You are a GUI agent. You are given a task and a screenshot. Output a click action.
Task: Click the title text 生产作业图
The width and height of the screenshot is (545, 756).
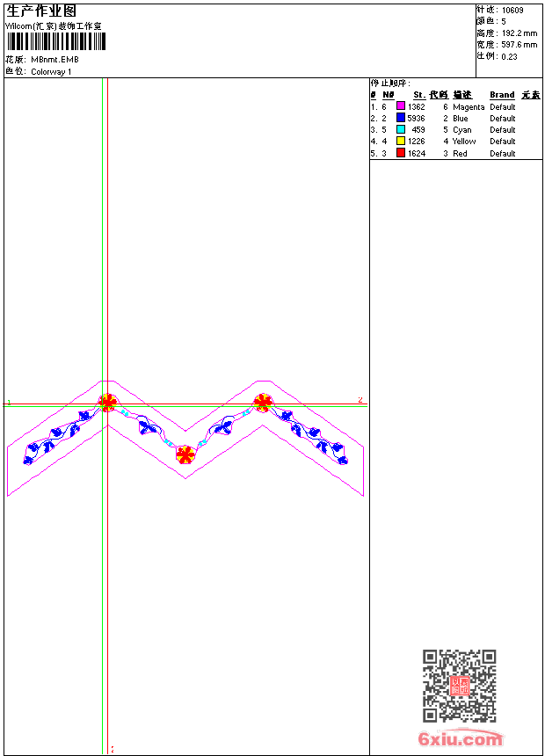point(41,11)
